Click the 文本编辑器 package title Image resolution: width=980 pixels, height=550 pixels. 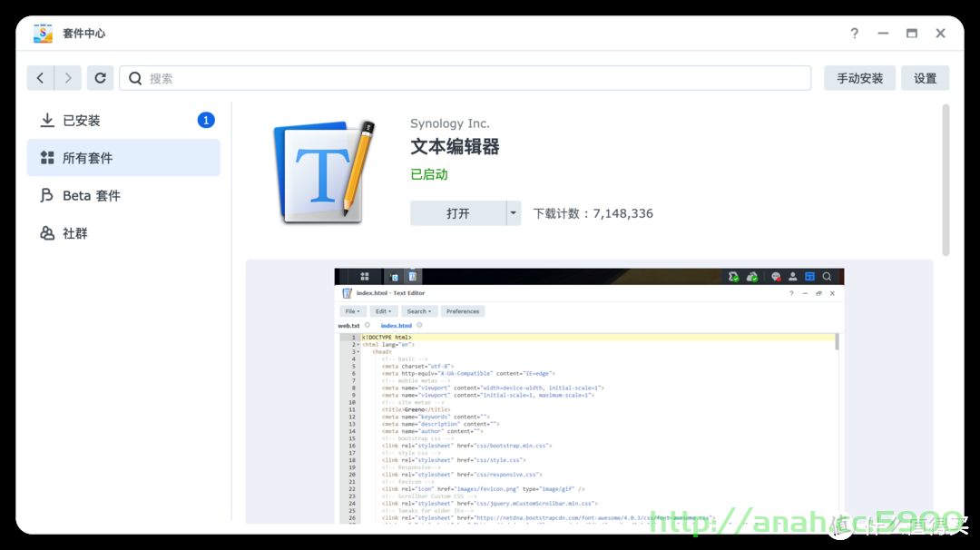[455, 147]
